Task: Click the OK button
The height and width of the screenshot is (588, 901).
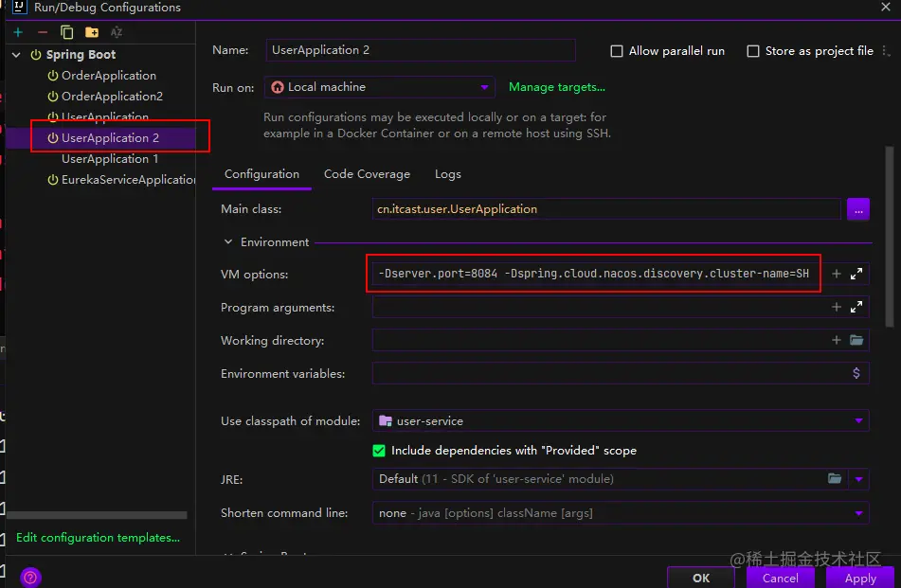Action: click(700, 578)
